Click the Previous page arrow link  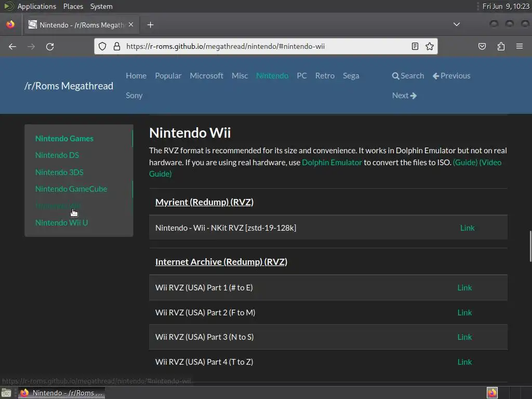coord(451,76)
